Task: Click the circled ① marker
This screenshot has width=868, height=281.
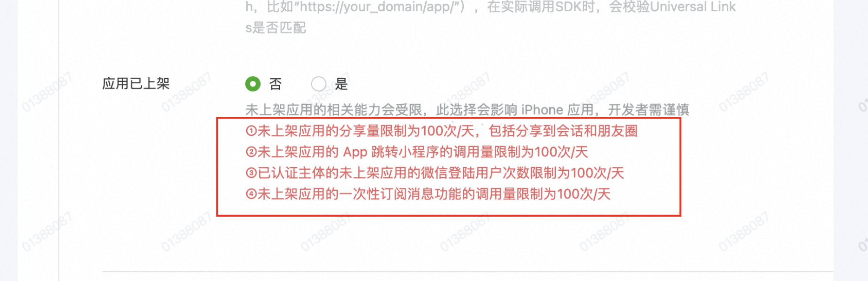Action: pos(251,131)
